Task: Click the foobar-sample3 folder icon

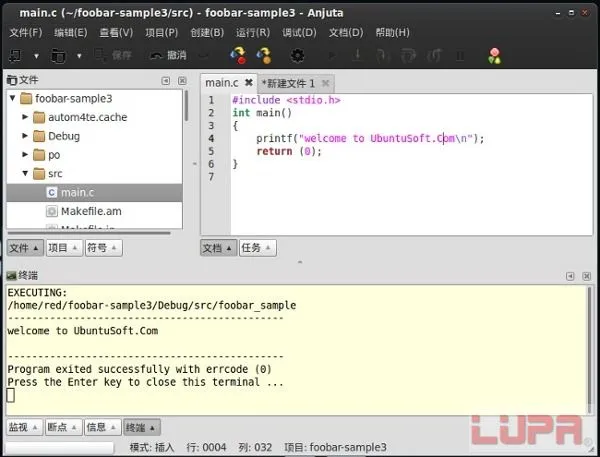Action: tap(26, 98)
